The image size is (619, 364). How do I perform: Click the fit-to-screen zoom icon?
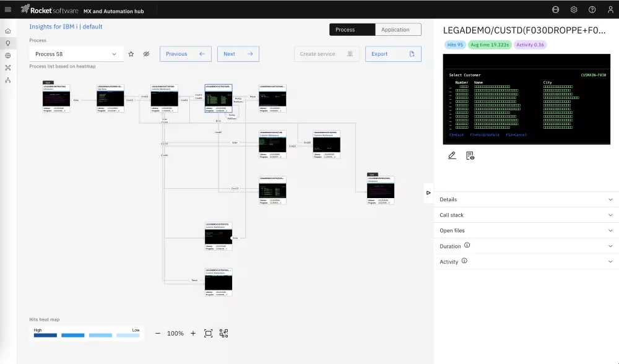point(209,333)
